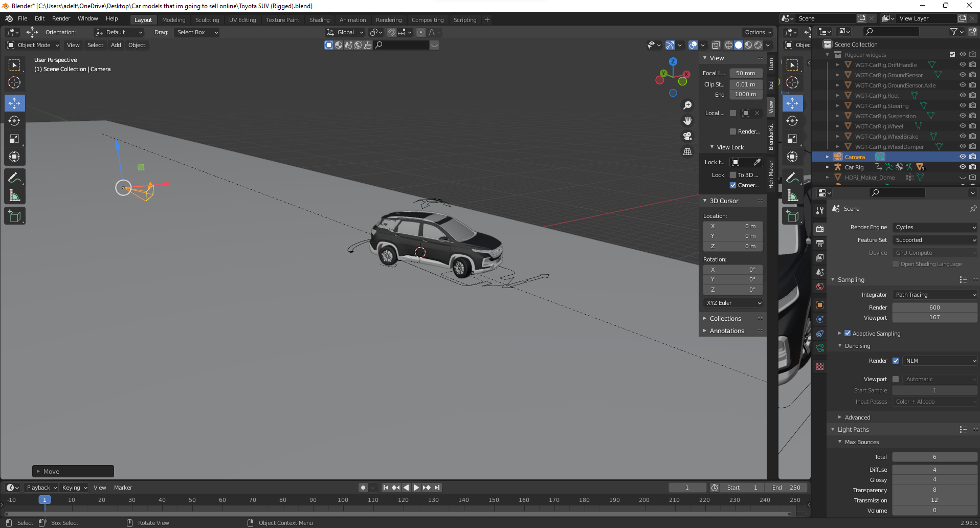Open the World Properties tab
The image size is (980, 528).
(820, 287)
